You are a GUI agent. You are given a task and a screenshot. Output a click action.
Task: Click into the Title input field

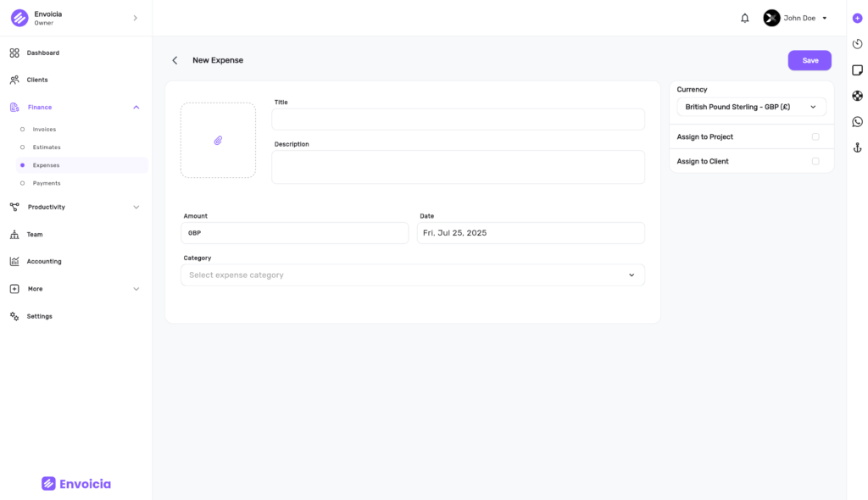[458, 119]
